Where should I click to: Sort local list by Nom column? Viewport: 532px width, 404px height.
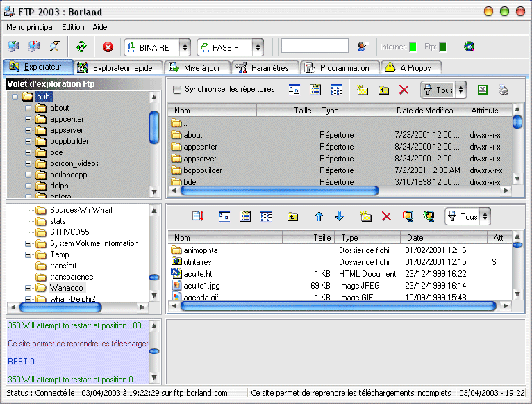click(x=225, y=238)
